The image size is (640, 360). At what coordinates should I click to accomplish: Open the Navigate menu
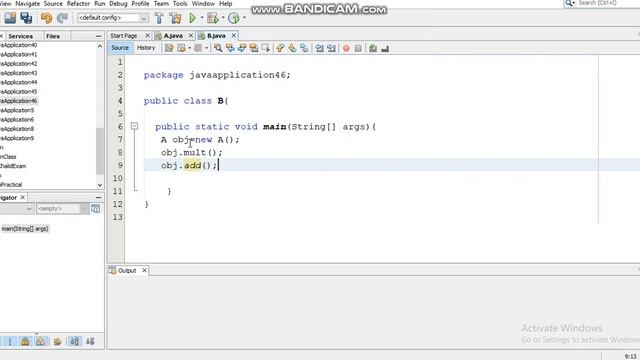pyautogui.click(x=27, y=4)
